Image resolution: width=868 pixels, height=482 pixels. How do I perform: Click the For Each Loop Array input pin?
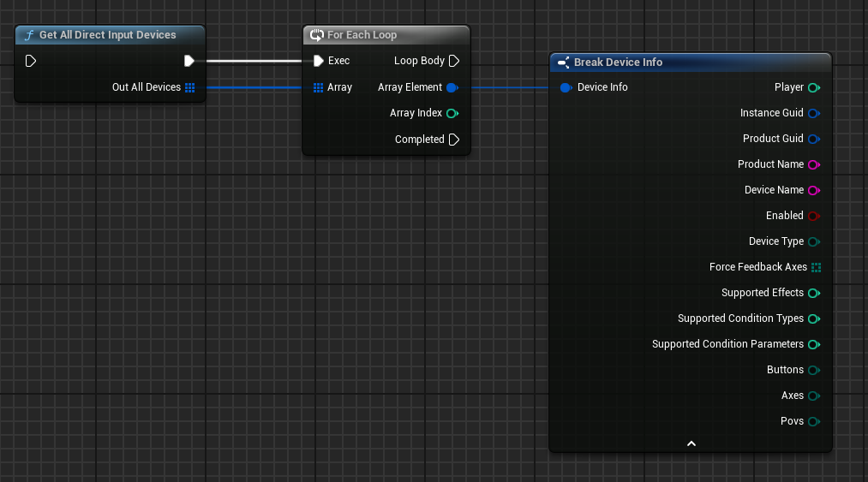click(318, 87)
